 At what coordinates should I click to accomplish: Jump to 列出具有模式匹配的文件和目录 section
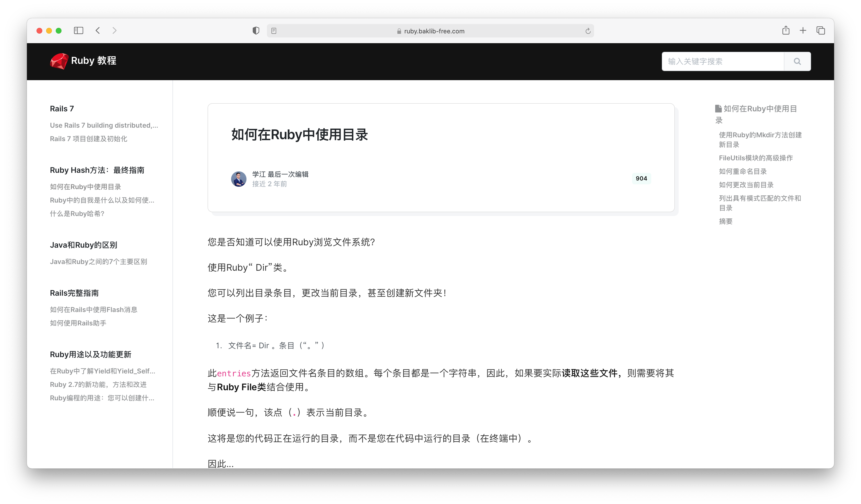[760, 203]
